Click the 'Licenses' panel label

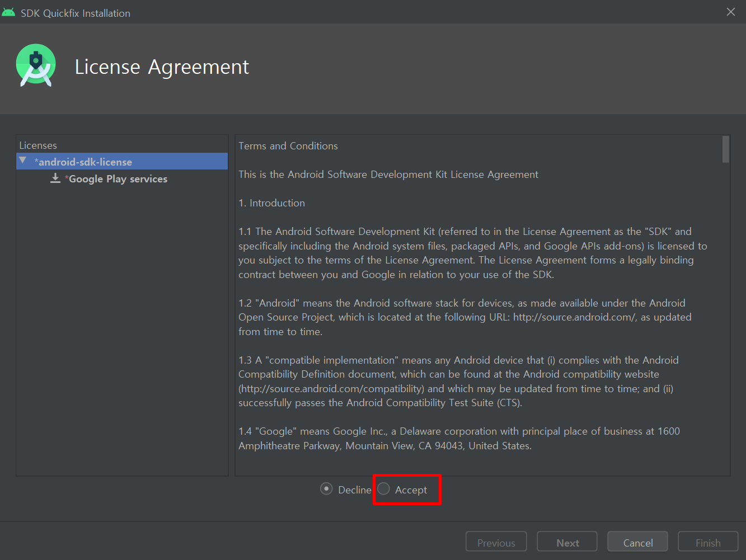[38, 145]
